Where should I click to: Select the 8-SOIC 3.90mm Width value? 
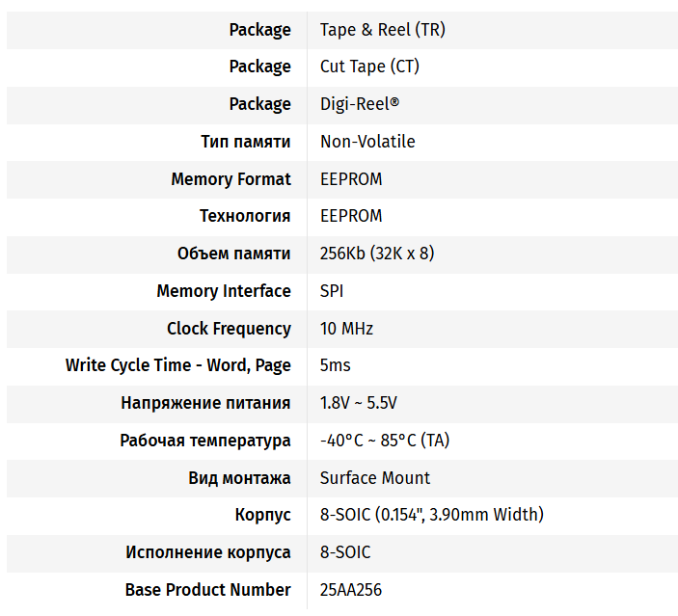431,515
